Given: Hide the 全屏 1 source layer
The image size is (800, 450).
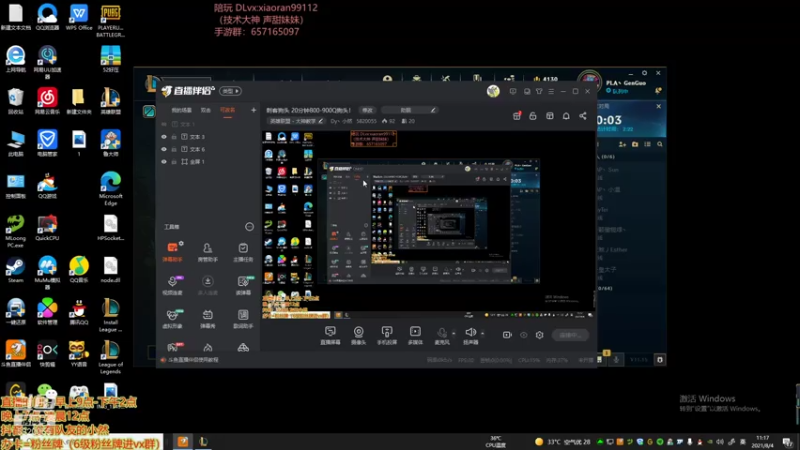Looking at the screenshot, I should [164, 162].
